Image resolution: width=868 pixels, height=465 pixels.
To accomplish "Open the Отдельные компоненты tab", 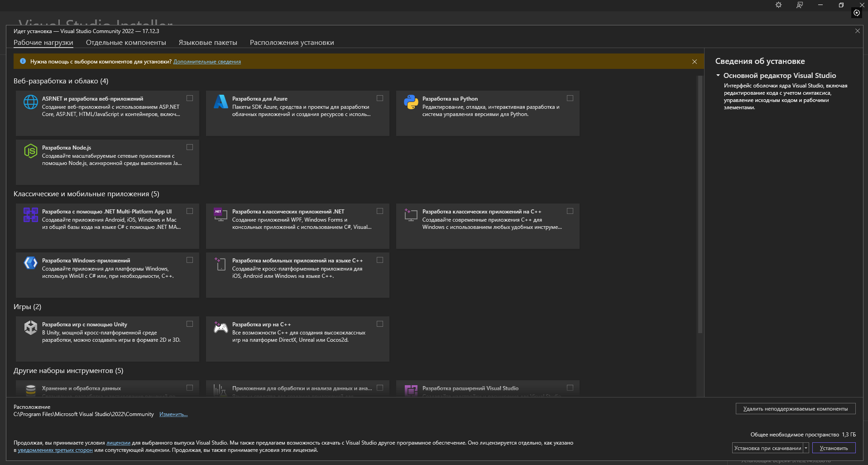I will [126, 43].
